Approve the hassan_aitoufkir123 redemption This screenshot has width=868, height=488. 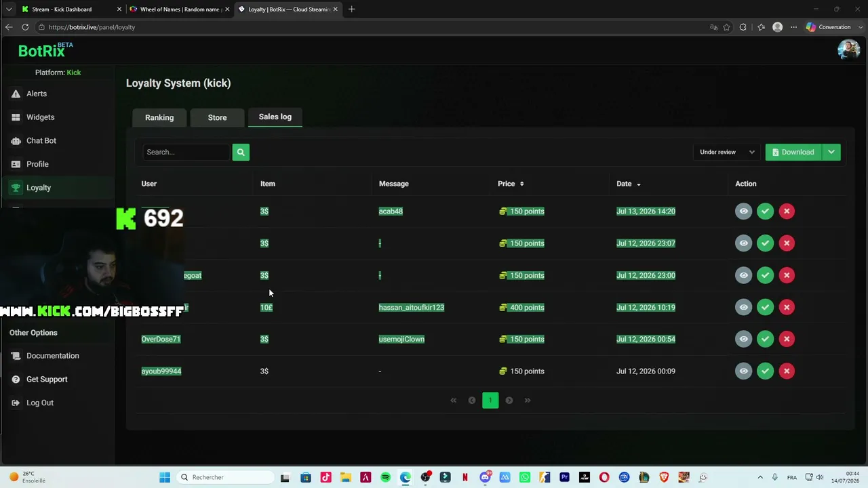pos(765,307)
